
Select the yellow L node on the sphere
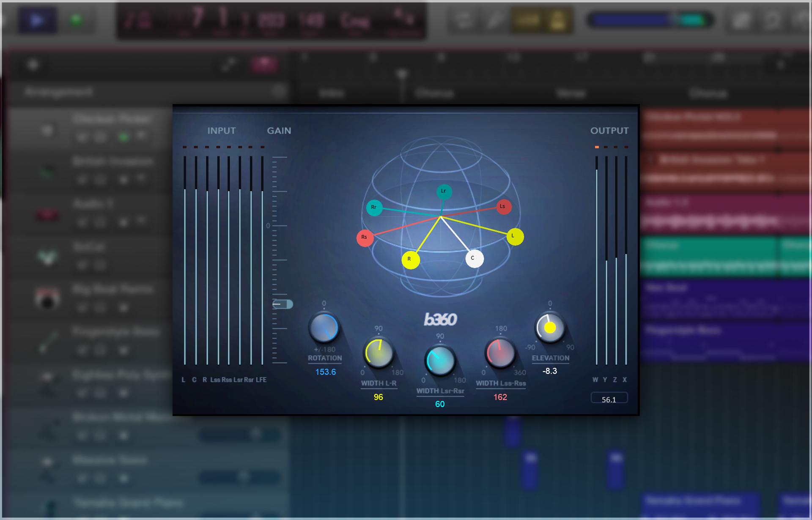[515, 236]
